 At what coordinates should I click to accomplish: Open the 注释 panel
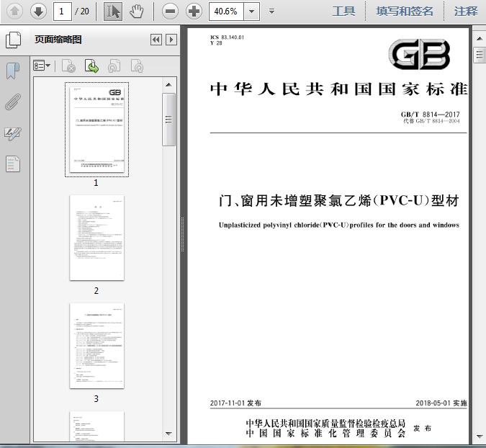pos(466,12)
